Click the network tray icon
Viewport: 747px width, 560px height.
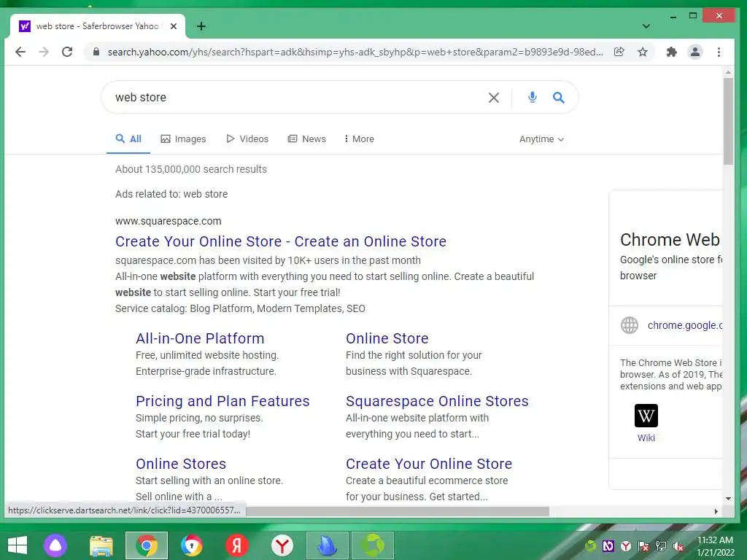coord(661,546)
